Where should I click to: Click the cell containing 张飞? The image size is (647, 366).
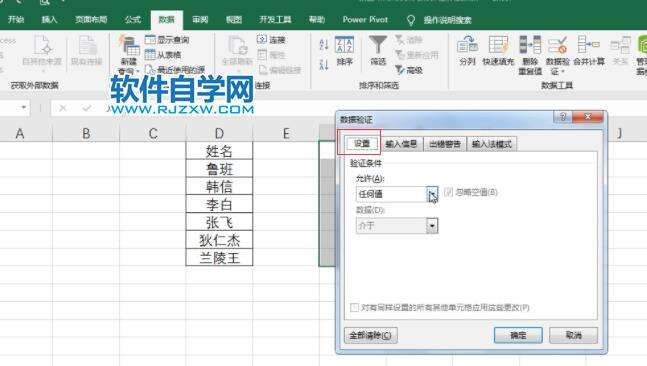tap(219, 222)
